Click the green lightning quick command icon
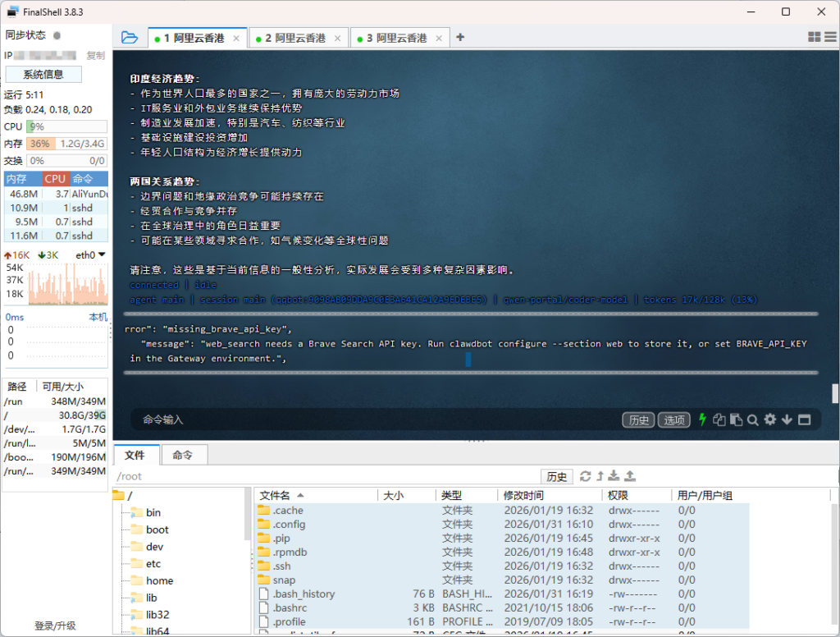840x637 pixels. [702, 419]
